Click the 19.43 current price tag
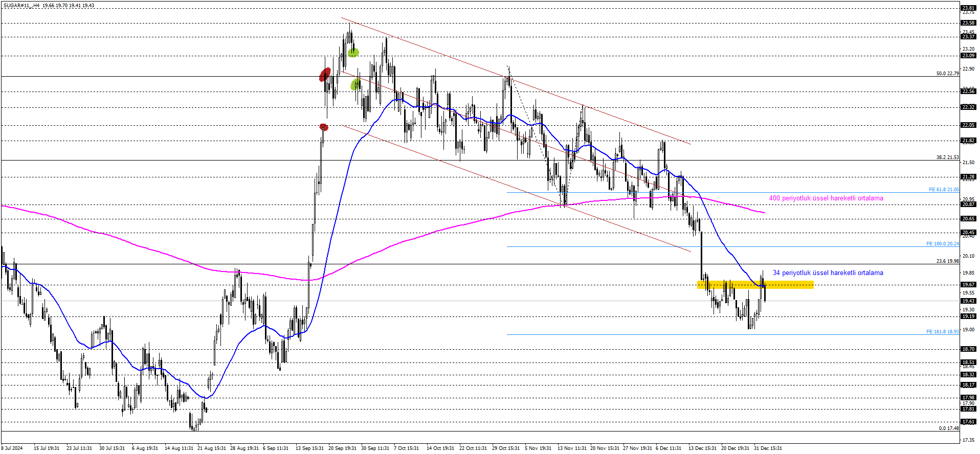The height and width of the screenshot is (454, 980). pos(968,301)
